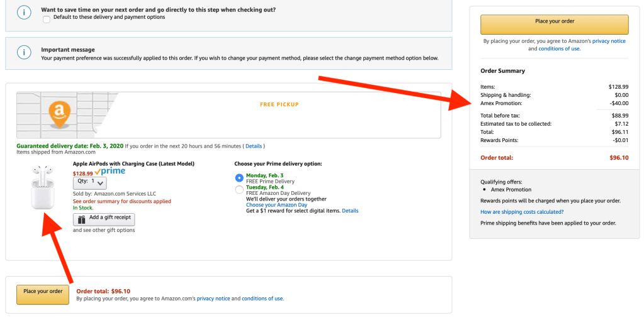Open the Qty dropdown

(90, 182)
